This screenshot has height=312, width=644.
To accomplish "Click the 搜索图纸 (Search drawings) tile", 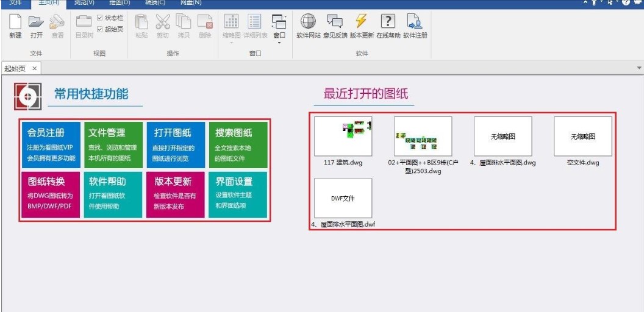I will 238,145.
